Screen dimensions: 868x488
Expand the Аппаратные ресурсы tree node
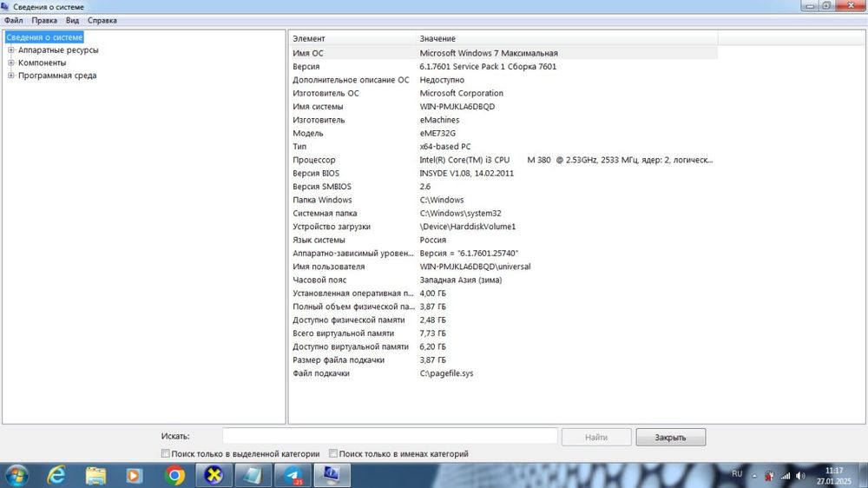[x=11, y=49]
